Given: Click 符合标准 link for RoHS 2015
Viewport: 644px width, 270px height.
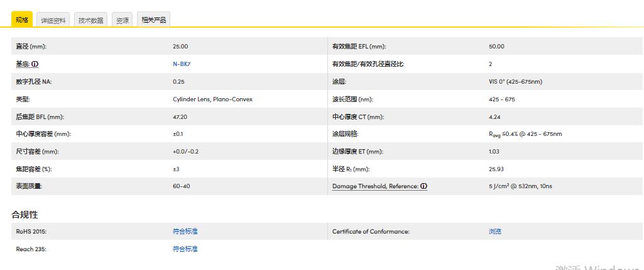Looking at the screenshot, I should (x=185, y=232).
